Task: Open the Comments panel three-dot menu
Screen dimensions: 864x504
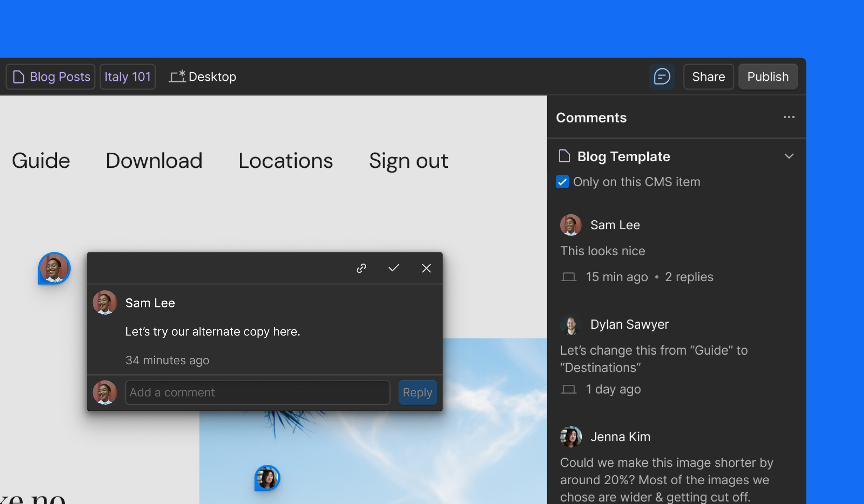Action: (x=789, y=117)
